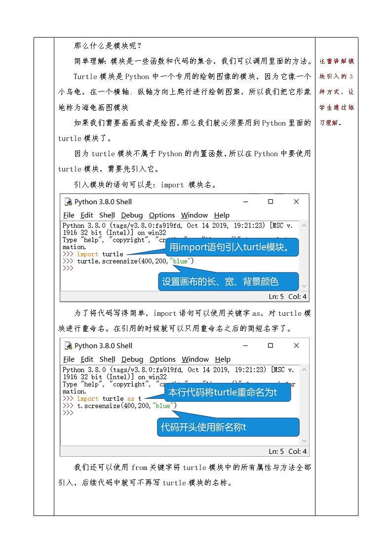
Task: Open Edit menu in first Python Shell
Action: click(86, 215)
